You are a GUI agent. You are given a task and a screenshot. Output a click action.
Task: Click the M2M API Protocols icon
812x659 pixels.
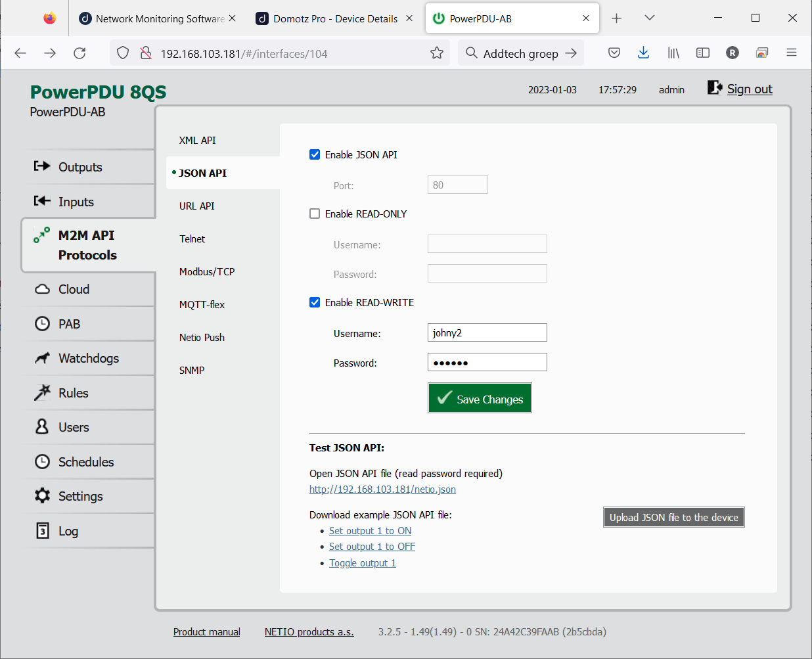point(42,235)
